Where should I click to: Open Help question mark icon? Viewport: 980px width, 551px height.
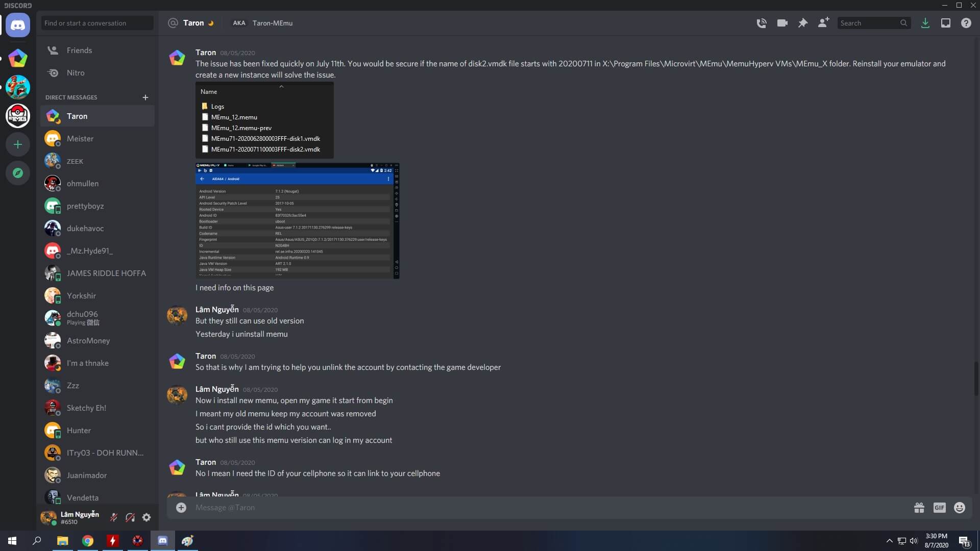click(966, 23)
